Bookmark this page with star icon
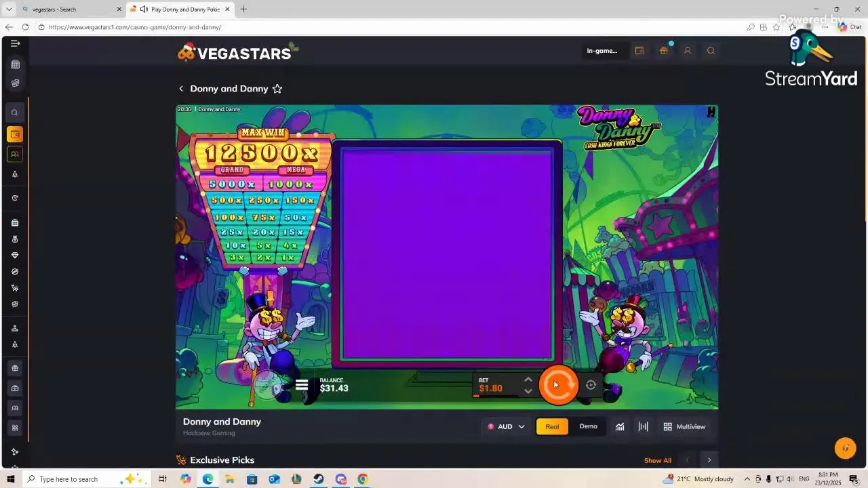This screenshot has height=488, width=868. (x=776, y=27)
